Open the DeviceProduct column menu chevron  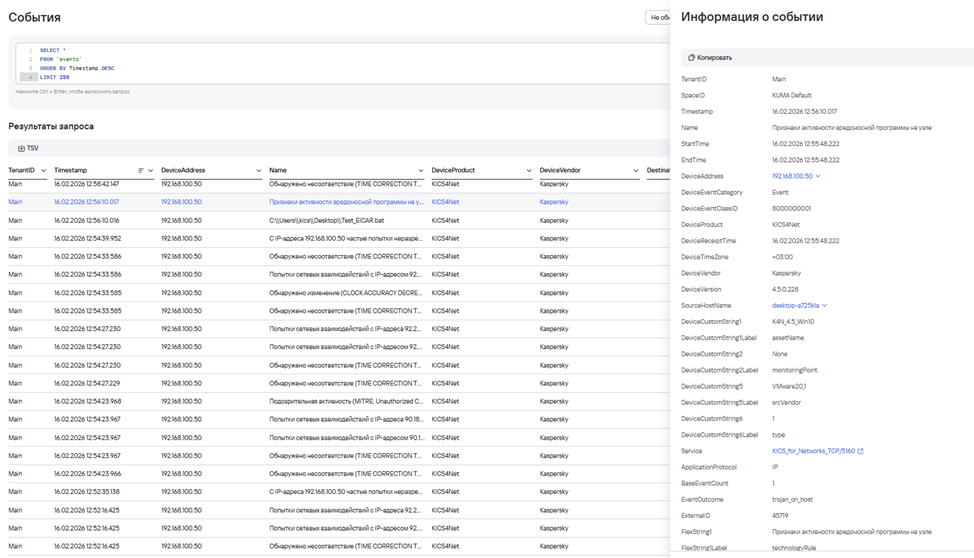click(x=529, y=171)
